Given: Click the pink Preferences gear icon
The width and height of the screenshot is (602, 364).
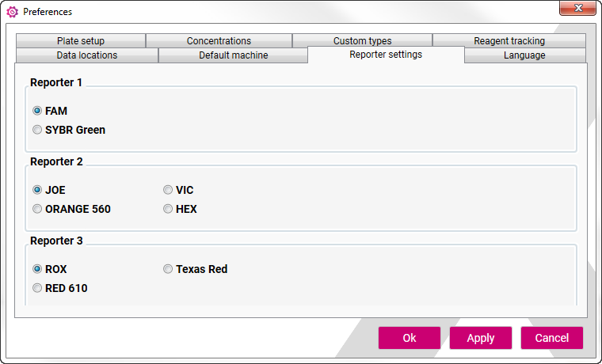Looking at the screenshot, I should (x=13, y=12).
